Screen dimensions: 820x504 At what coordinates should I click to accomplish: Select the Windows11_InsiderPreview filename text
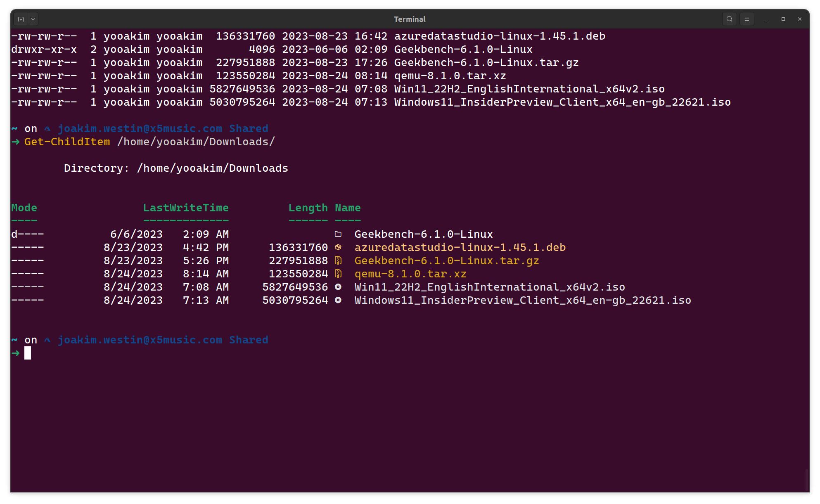[522, 300]
